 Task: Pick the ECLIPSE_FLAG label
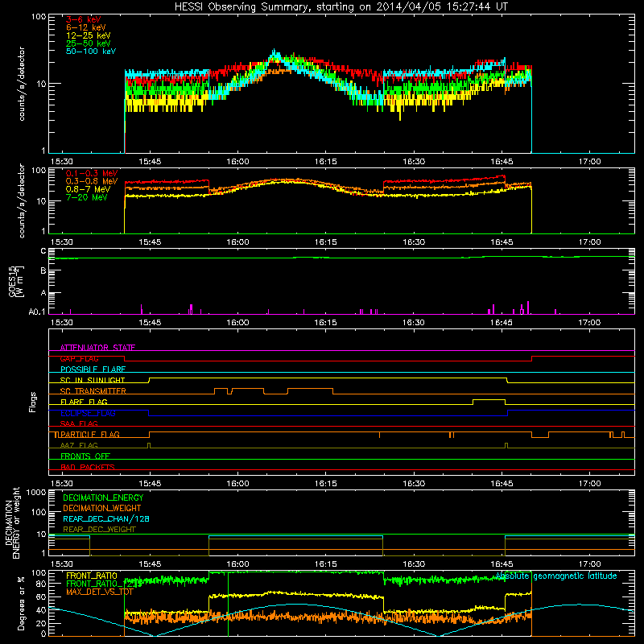[88, 413]
